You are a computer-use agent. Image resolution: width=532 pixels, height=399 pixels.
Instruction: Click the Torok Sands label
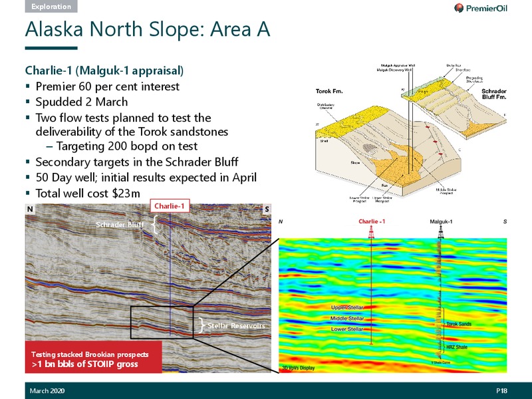(x=459, y=324)
